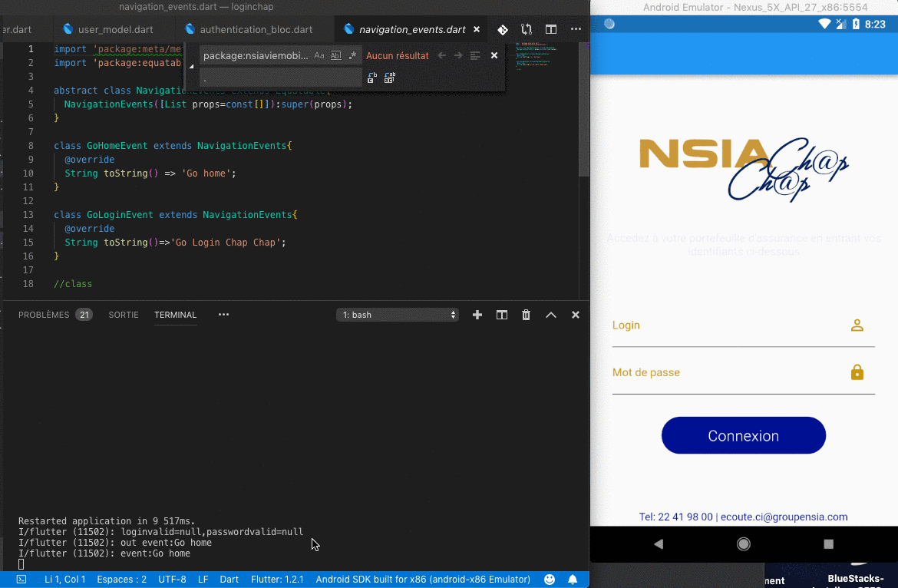Go to previous match arrow
Screen dimensions: 898x588
[x=441, y=55]
